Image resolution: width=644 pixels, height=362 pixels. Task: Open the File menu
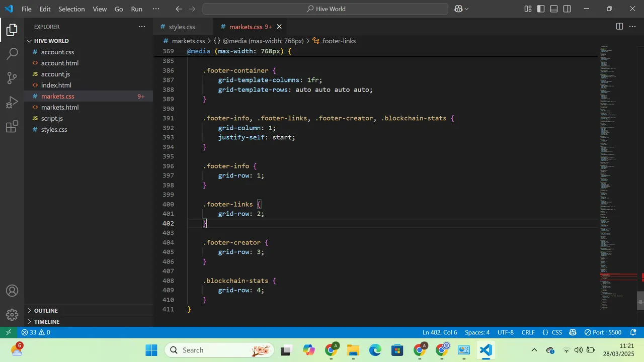coord(27,9)
